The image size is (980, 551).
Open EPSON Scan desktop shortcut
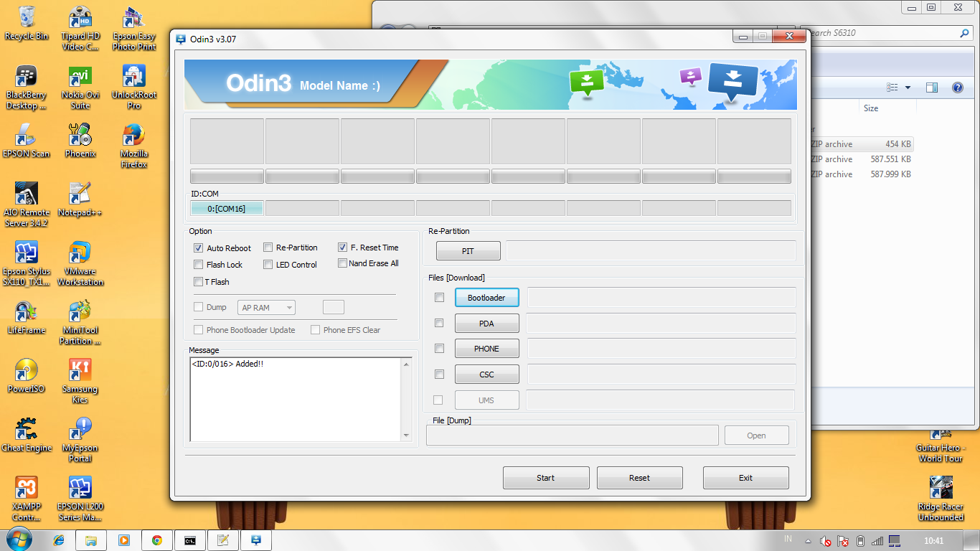pyautogui.click(x=27, y=141)
